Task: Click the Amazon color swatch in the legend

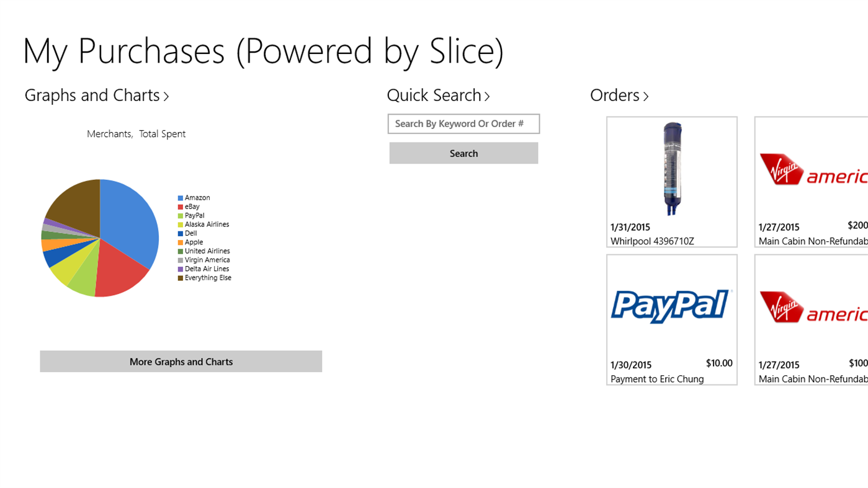Action: click(x=180, y=197)
